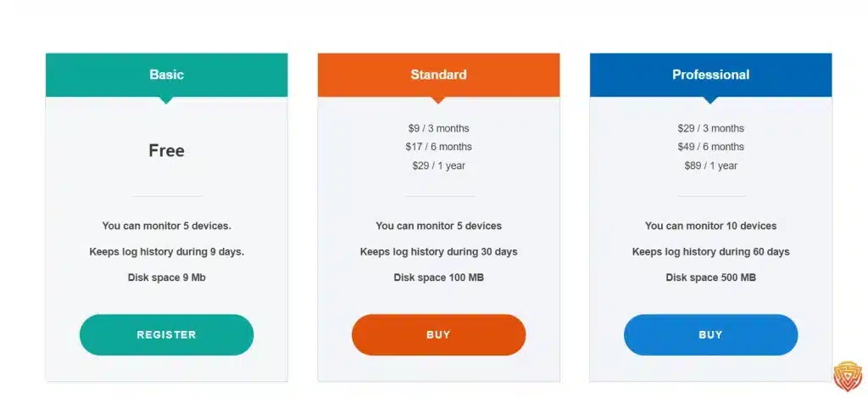Click 'Keeps log history during 30 days'

click(x=438, y=252)
